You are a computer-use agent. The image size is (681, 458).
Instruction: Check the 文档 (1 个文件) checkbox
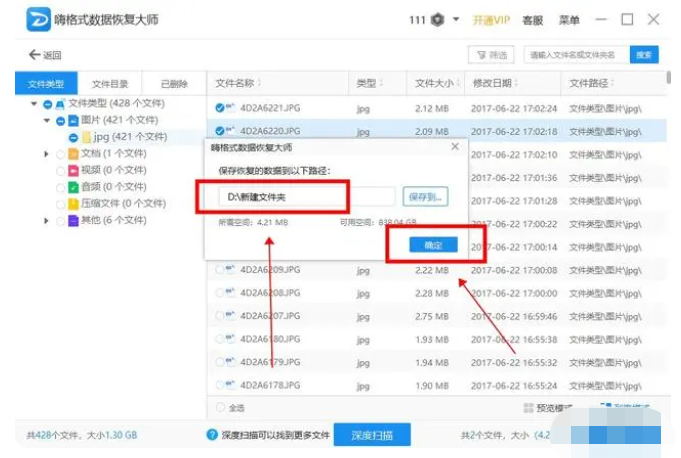pos(61,154)
